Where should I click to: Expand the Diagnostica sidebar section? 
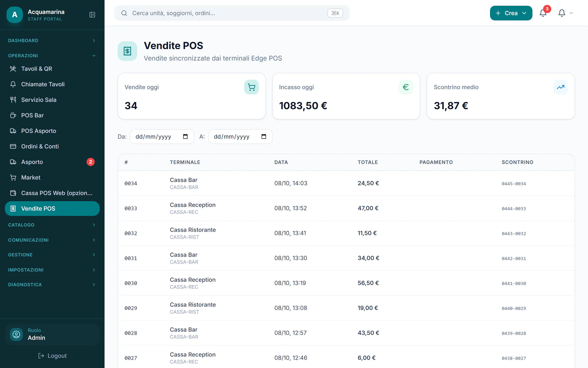pyautogui.click(x=52, y=285)
